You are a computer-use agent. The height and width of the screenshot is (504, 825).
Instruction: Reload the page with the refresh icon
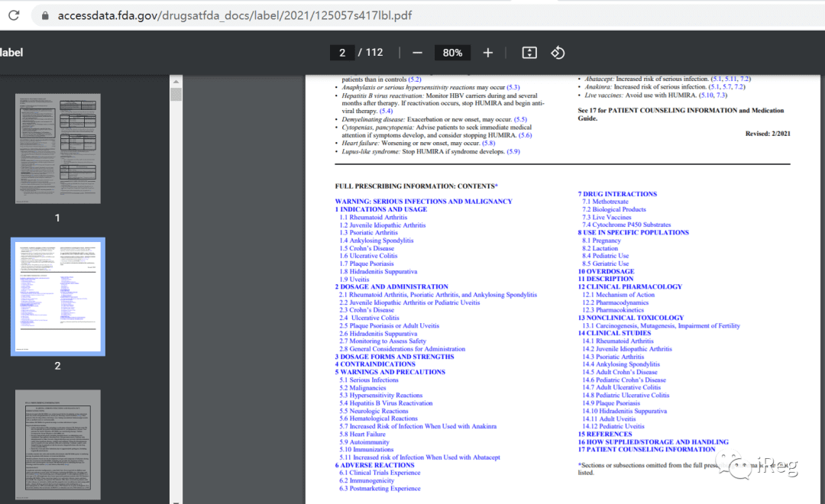[x=14, y=15]
